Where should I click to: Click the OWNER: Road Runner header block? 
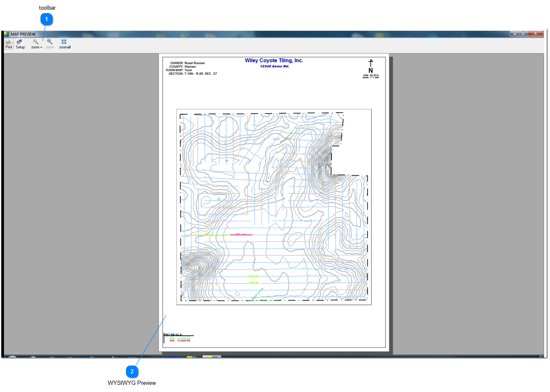click(x=187, y=63)
